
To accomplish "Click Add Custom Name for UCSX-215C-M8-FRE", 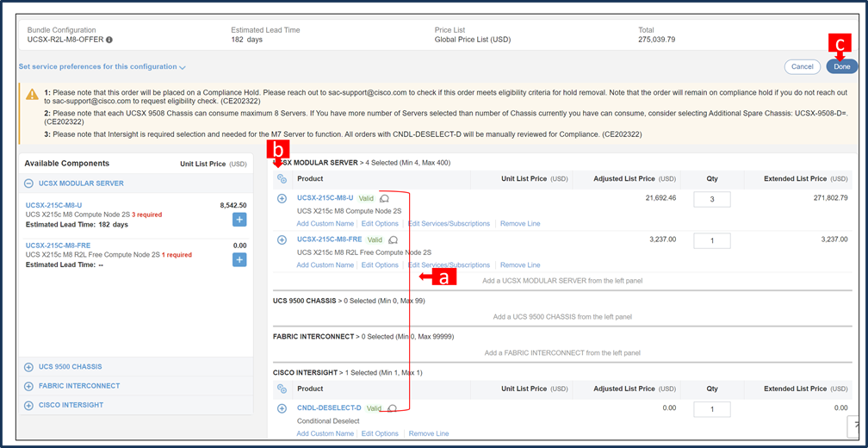I will (325, 265).
